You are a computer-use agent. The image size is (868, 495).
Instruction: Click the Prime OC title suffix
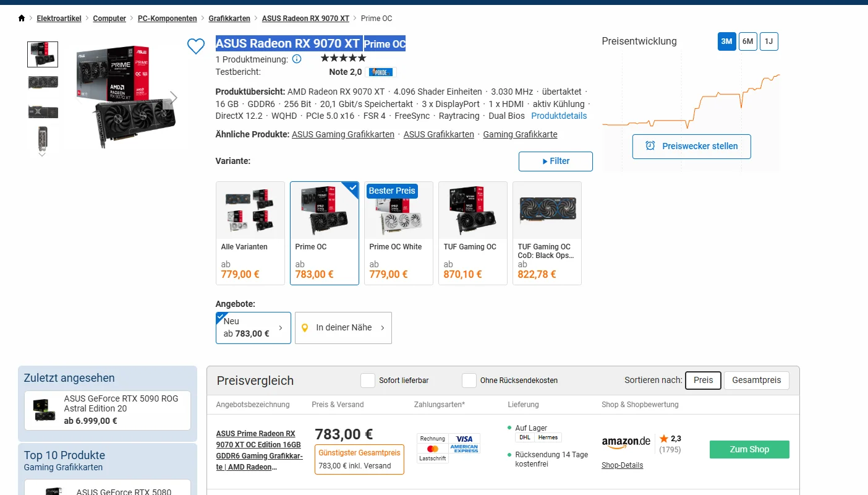pos(385,44)
